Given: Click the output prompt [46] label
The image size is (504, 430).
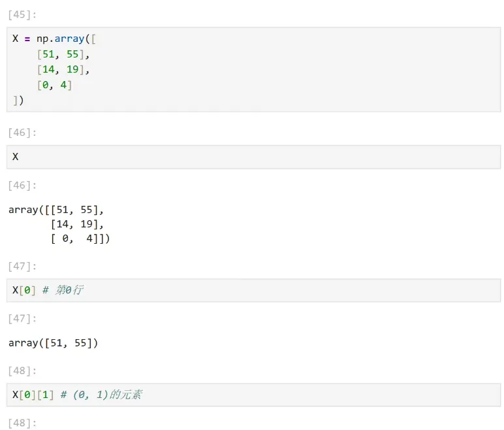Looking at the screenshot, I should (22, 186).
